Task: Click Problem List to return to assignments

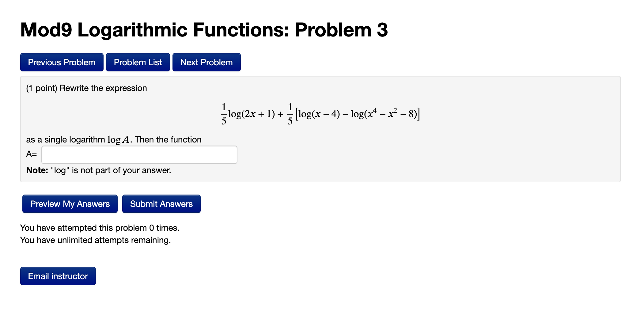Action: tap(138, 62)
